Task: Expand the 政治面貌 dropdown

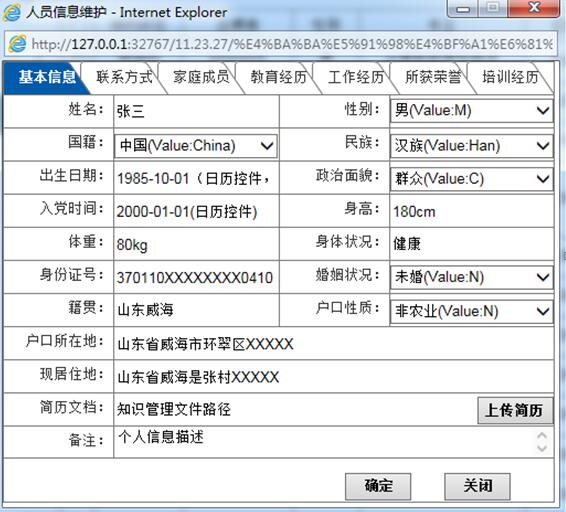Action: 471,179
